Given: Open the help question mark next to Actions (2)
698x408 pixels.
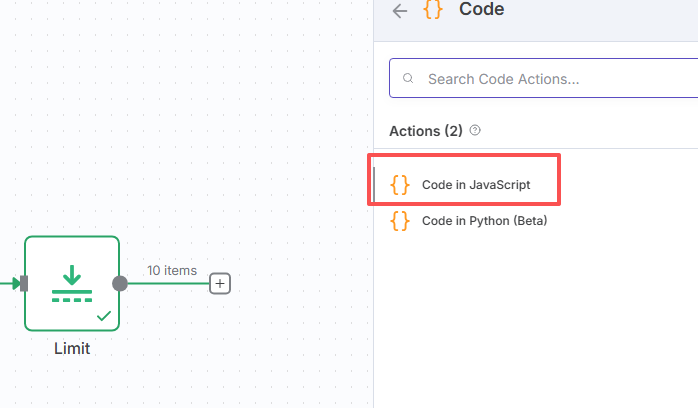Looking at the screenshot, I should point(475,130).
